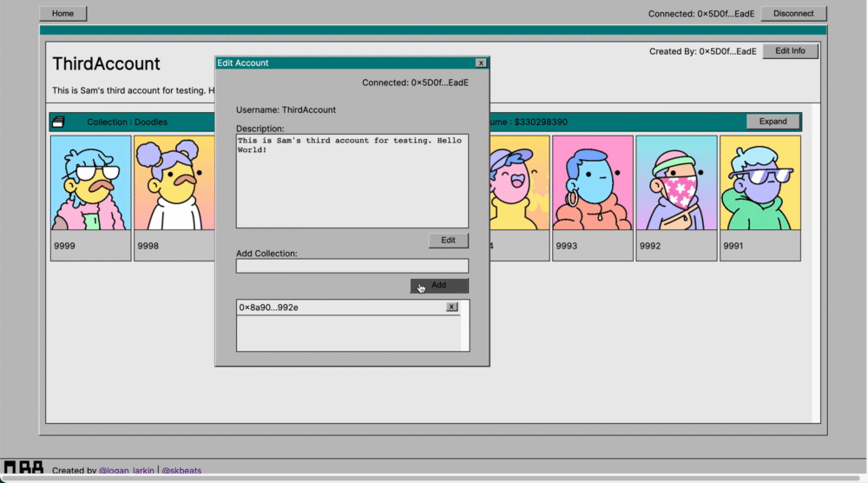Focus the Add Collection input field
Viewport: 868px width, 483px height.
click(x=352, y=266)
